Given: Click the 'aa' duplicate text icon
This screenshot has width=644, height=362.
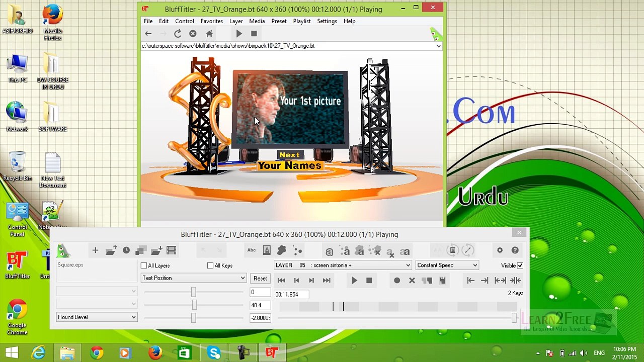Looking at the screenshot, I should point(405,251).
